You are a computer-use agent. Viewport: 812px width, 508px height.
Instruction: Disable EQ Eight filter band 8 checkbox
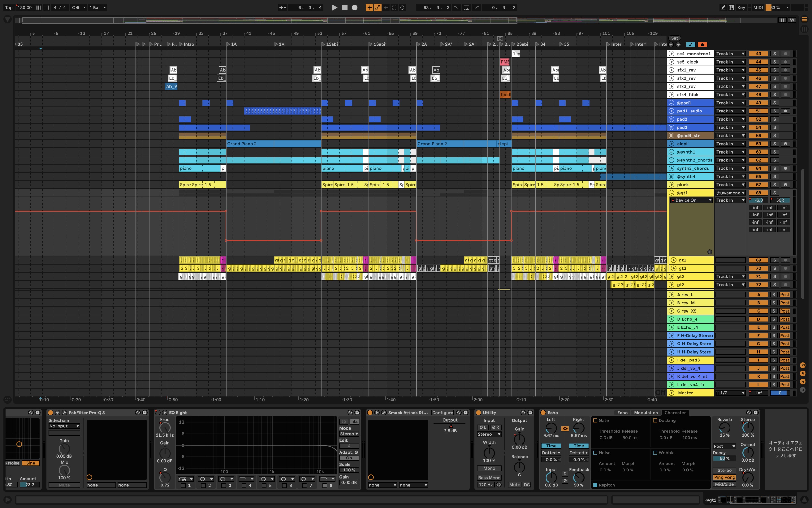[325, 486]
